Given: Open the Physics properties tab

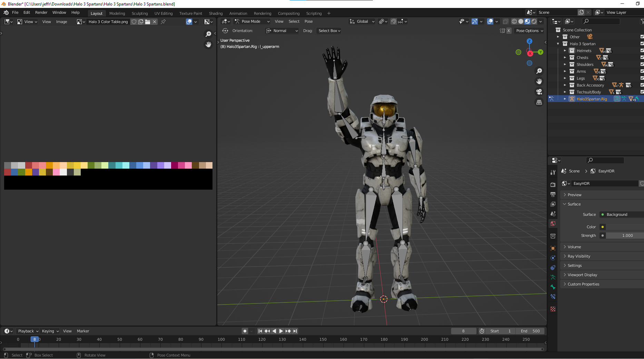Looking at the screenshot, I should [x=553, y=258].
